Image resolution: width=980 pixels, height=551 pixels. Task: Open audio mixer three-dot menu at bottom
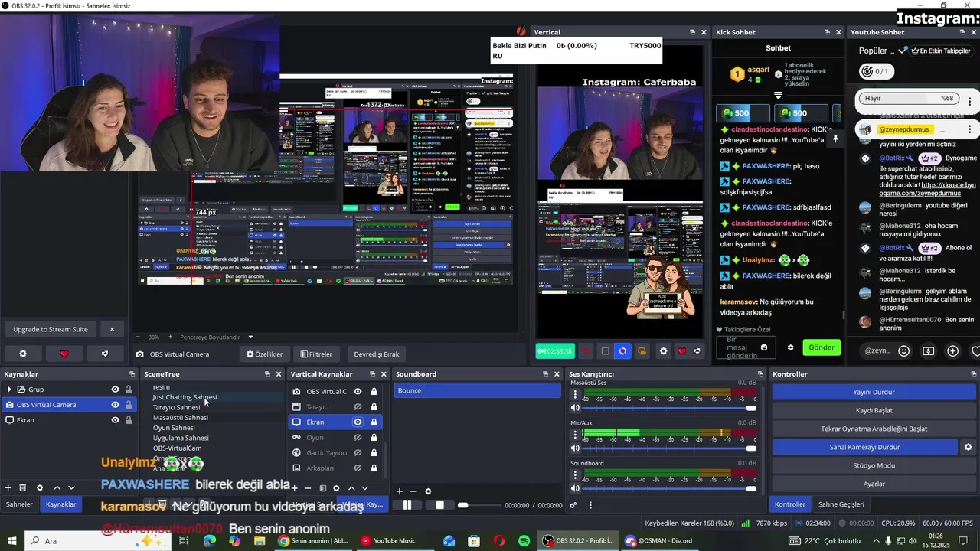(590, 505)
